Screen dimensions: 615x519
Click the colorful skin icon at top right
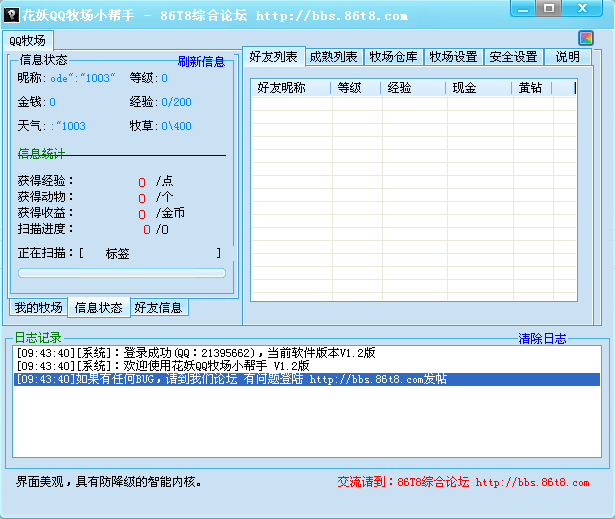[x=586, y=38]
